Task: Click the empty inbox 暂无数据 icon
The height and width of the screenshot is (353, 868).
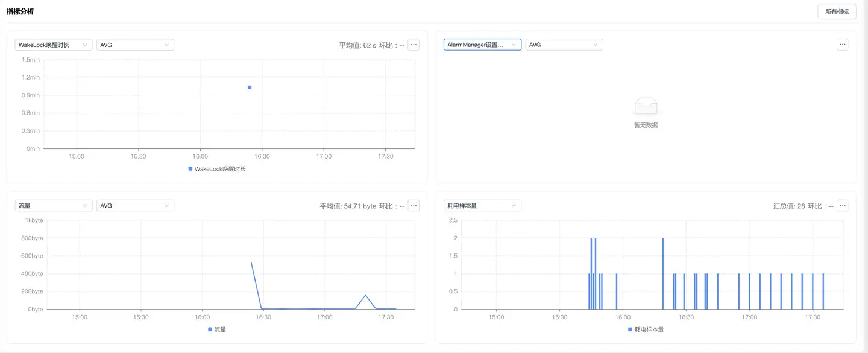Action: tap(646, 107)
